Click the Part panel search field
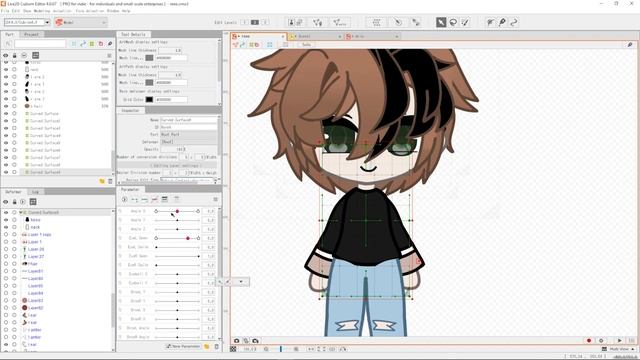The image size is (640, 360). [x=40, y=44]
